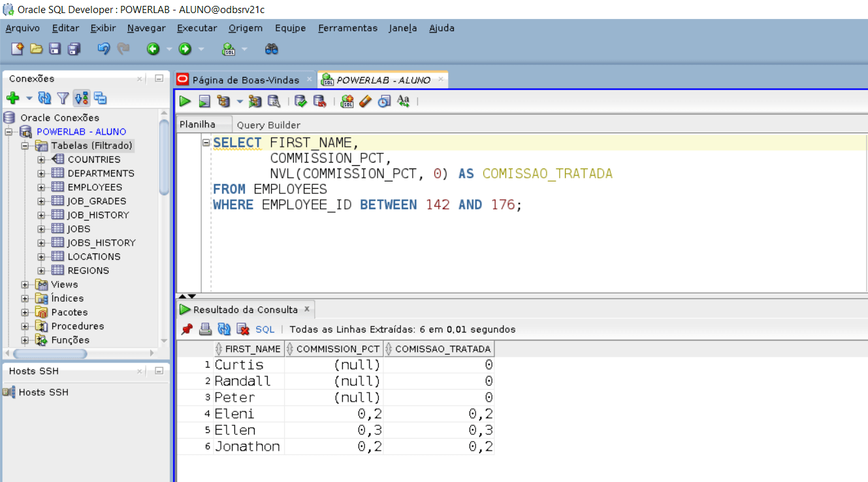Collapse the Conexões panel
Image resolution: width=868 pixels, height=482 pixels.
(159, 78)
